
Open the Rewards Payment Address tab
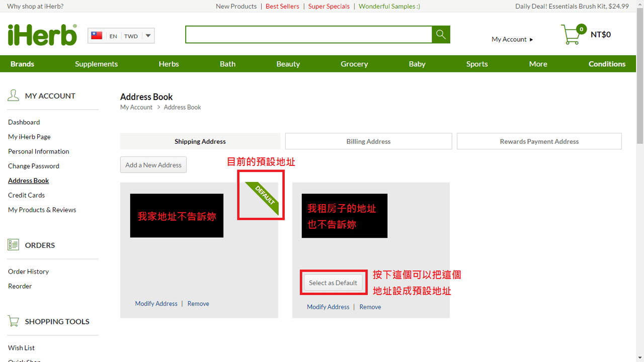pyautogui.click(x=539, y=141)
